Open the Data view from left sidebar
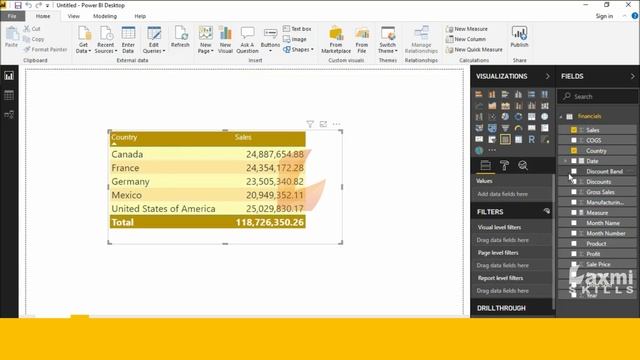 point(9,96)
